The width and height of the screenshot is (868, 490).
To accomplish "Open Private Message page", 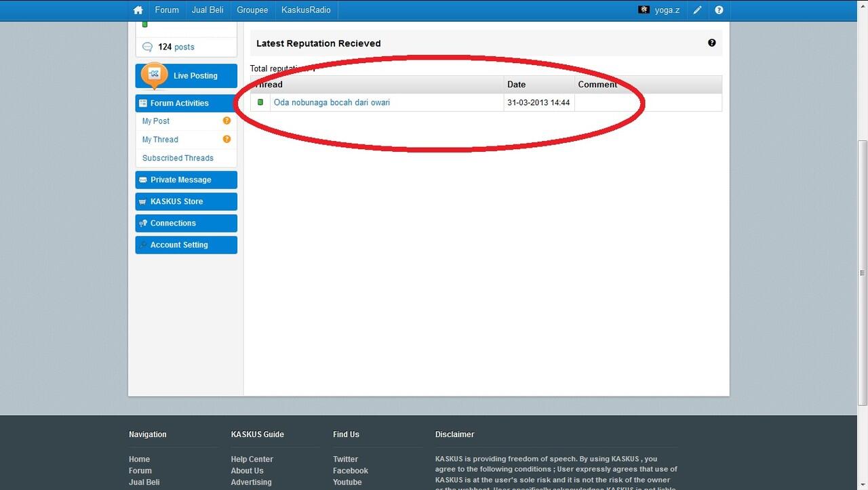I will [x=186, y=180].
